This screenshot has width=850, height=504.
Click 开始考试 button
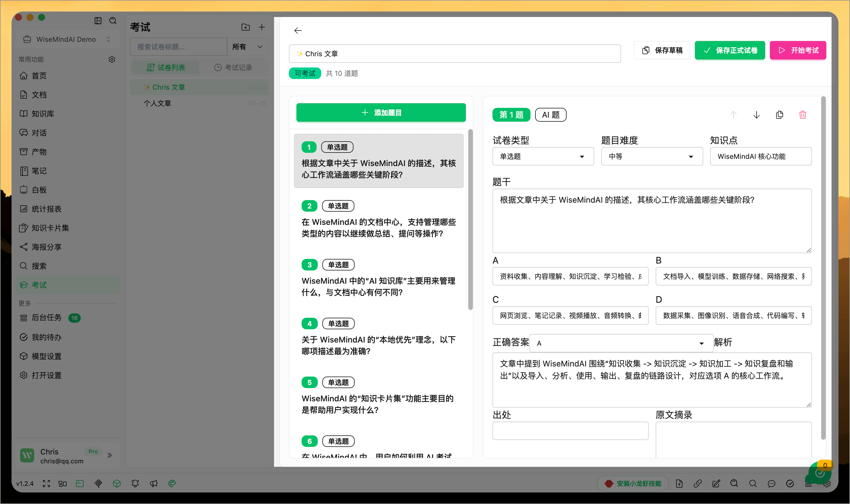[x=798, y=50]
